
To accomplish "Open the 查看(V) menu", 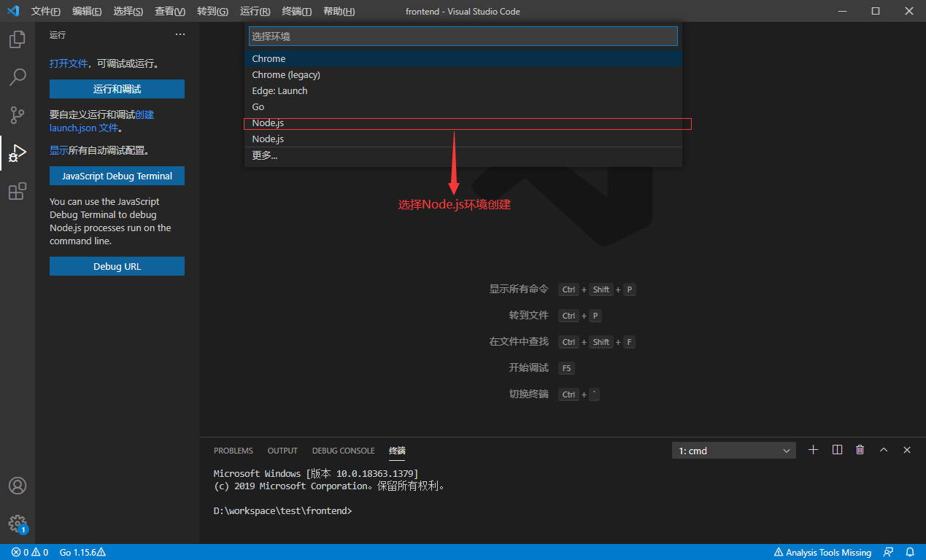I will [x=170, y=12].
